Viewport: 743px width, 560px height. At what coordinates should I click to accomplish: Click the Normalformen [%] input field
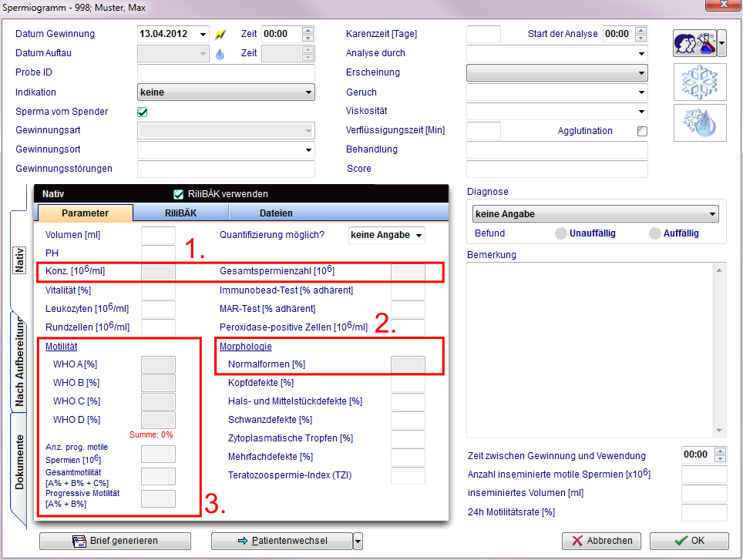pyautogui.click(x=408, y=365)
